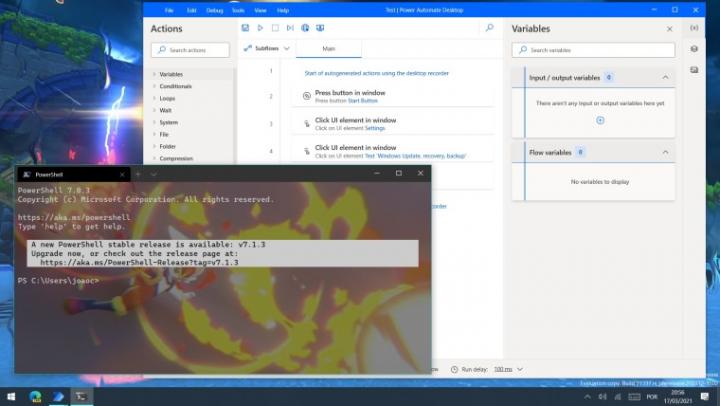
Task: Stop the flow with square icon
Action: [x=275, y=28]
